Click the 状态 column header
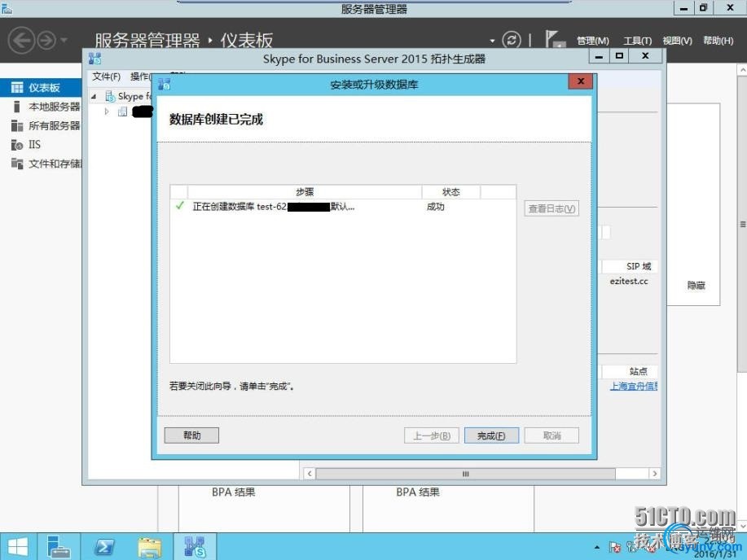Viewport: 747px width, 560px height. (451, 192)
